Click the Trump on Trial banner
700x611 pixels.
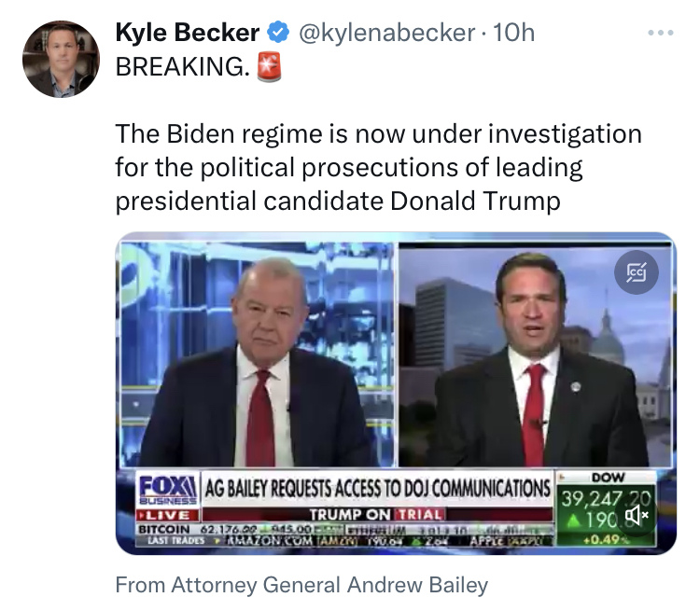[376, 514]
